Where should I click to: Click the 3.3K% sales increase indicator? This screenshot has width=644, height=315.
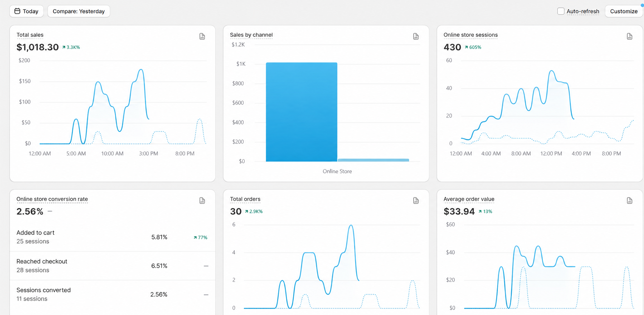[71, 47]
